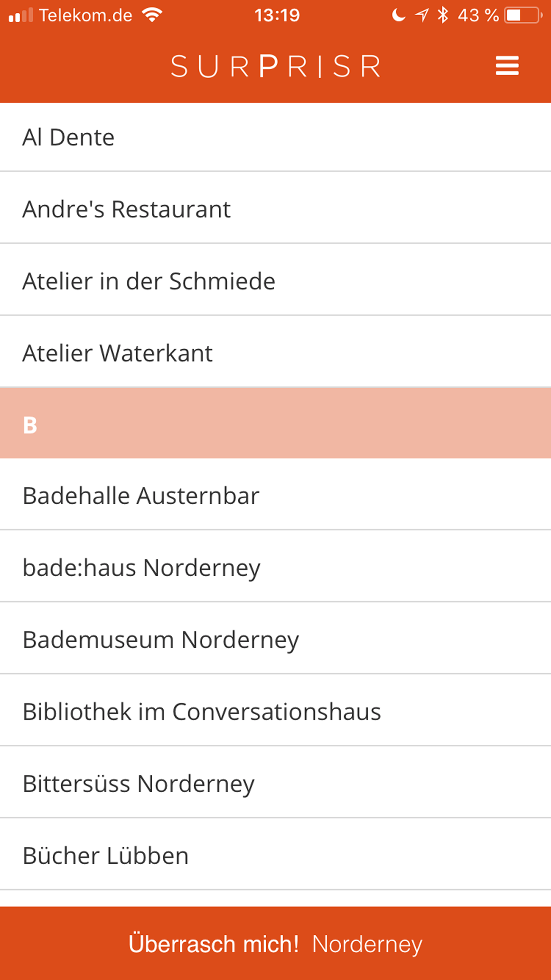Tap the Bluetooth status icon
Image resolution: width=551 pixels, height=980 pixels.
(x=443, y=16)
